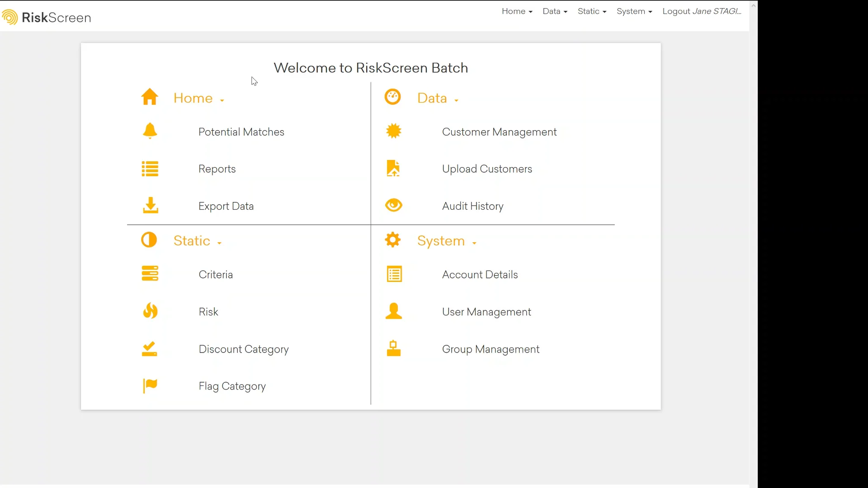Open Customer Management via sun icon
Screen dimensions: 868x488
(x=393, y=131)
